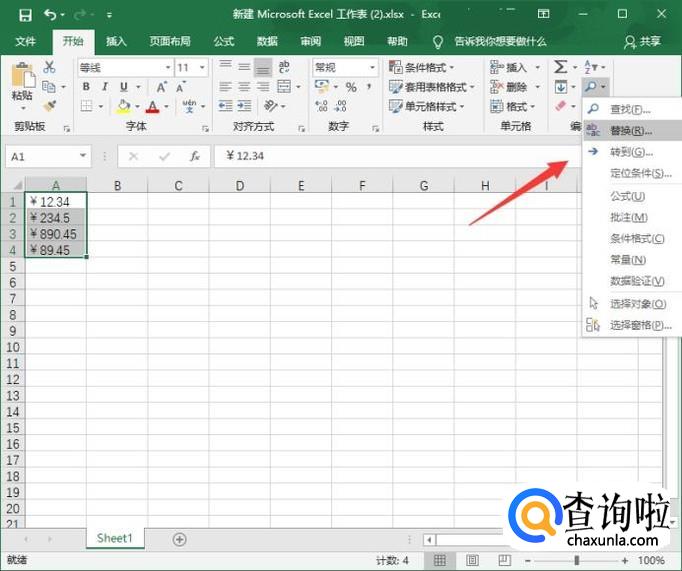The height and width of the screenshot is (571, 682).
Task: Click the Format Painter brush icon
Action: (x=50, y=106)
